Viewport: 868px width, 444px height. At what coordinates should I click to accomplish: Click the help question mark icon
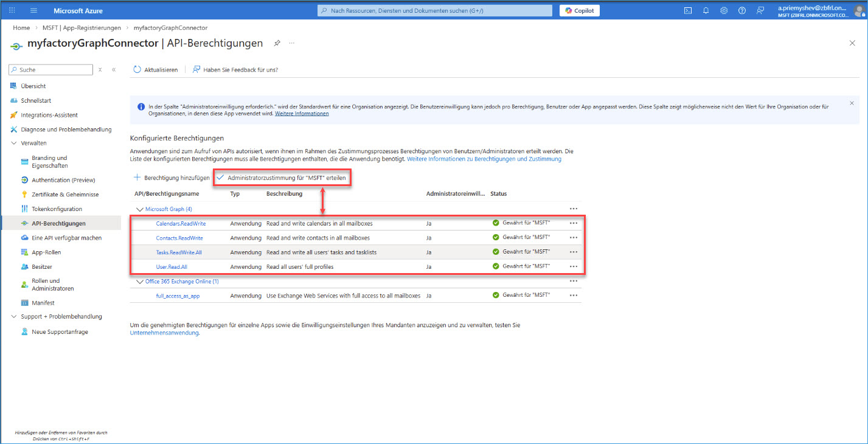tap(742, 11)
